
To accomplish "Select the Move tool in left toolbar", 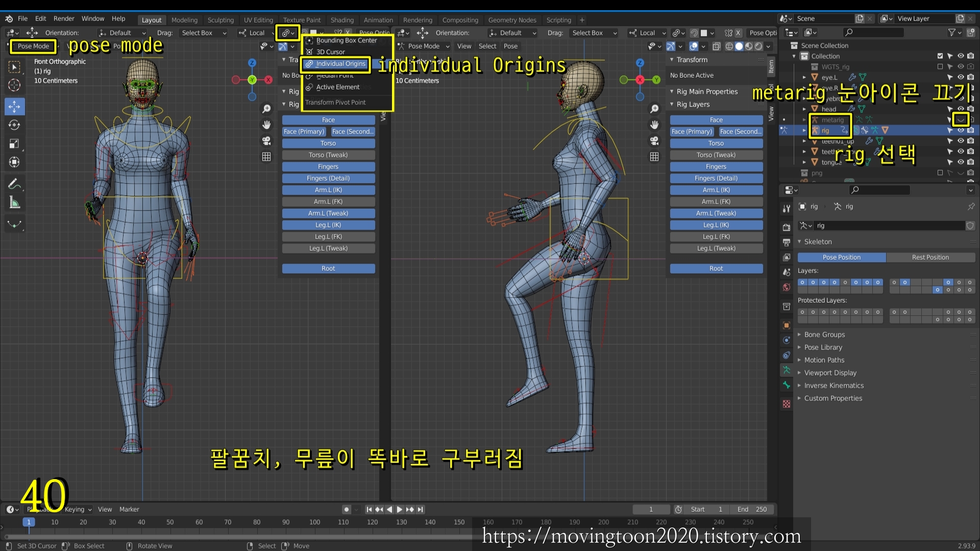I will pyautogui.click(x=14, y=106).
